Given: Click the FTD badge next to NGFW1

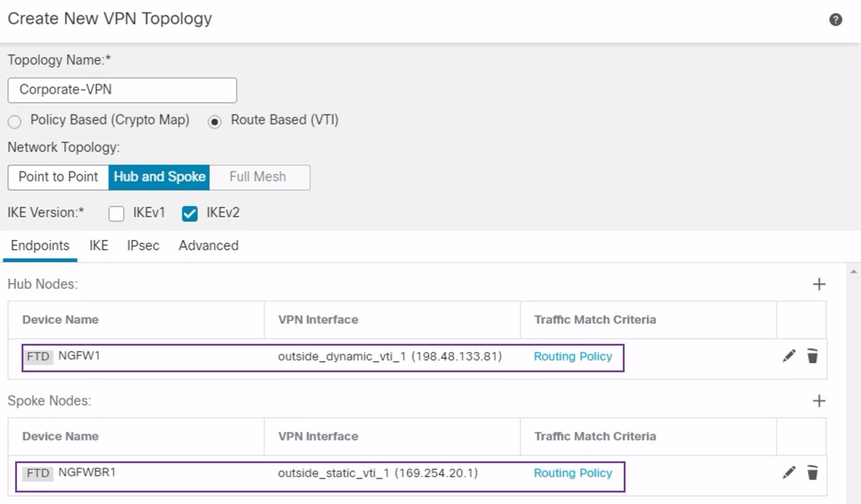Looking at the screenshot, I should coord(39,356).
